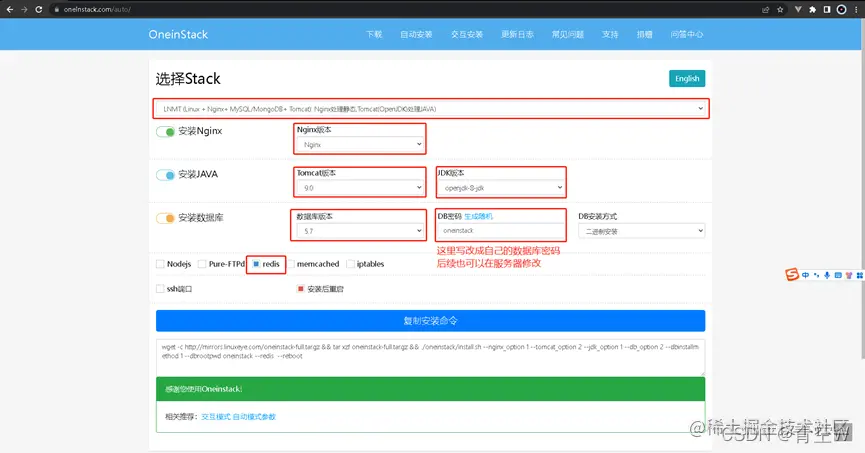865x453 pixels.
Task: Click the blue 复制安装命令 button
Action: click(x=430, y=321)
